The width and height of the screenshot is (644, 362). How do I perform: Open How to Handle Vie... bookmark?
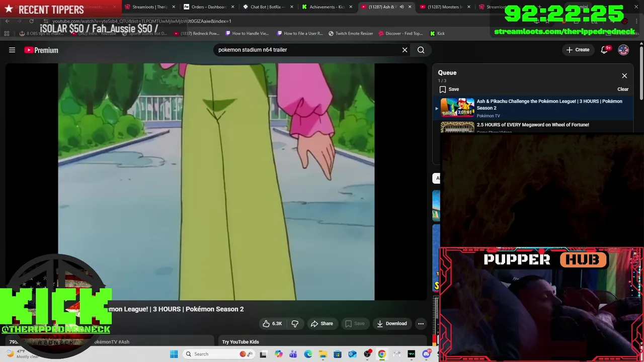tap(247, 34)
